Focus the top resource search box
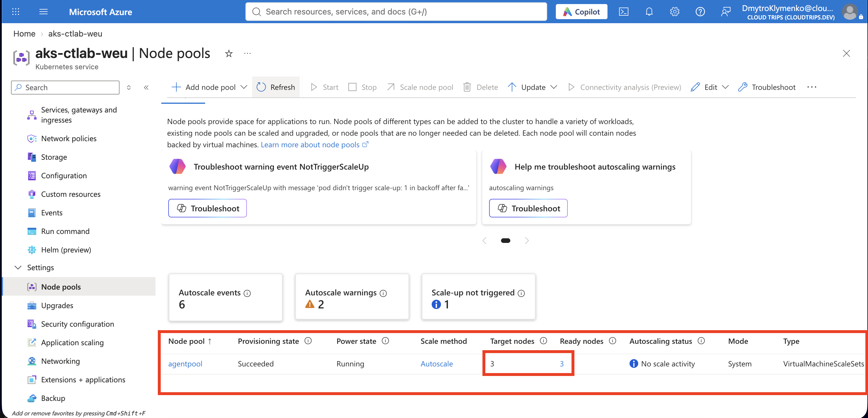 [396, 12]
